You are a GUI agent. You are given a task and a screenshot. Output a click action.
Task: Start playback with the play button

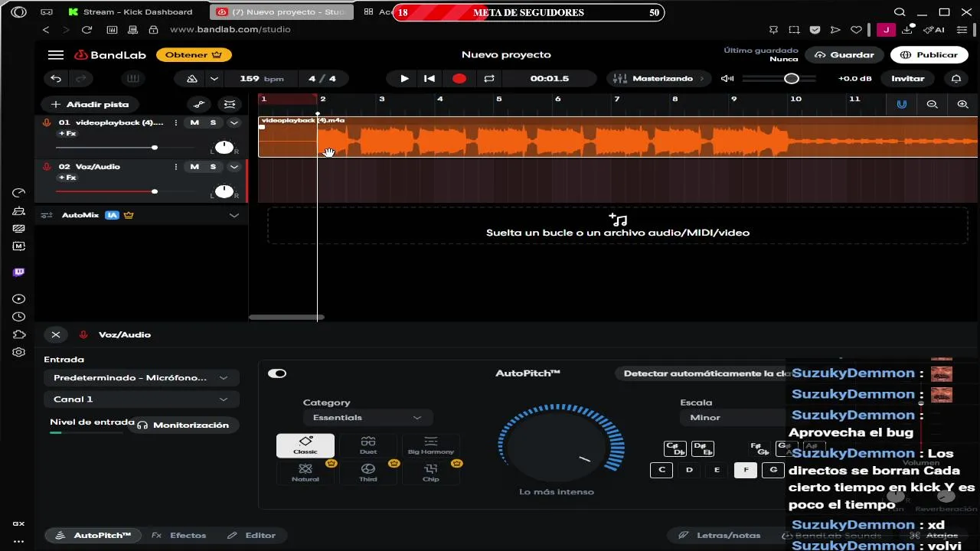click(404, 79)
